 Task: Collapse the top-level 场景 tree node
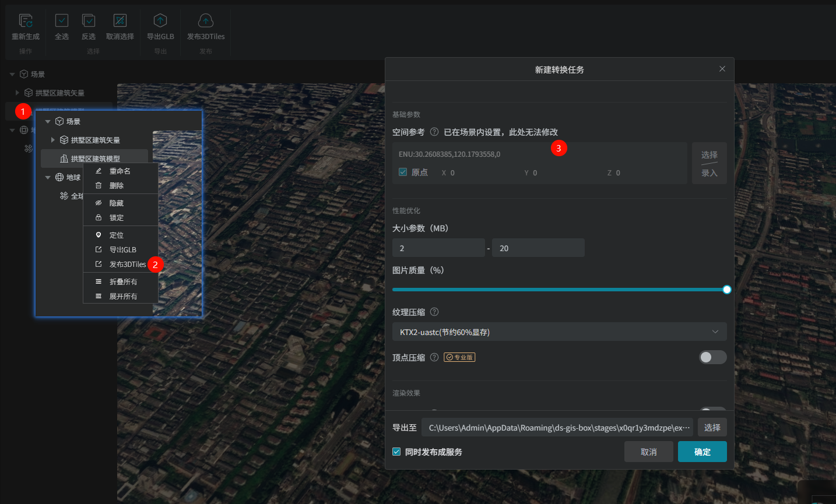(12, 75)
